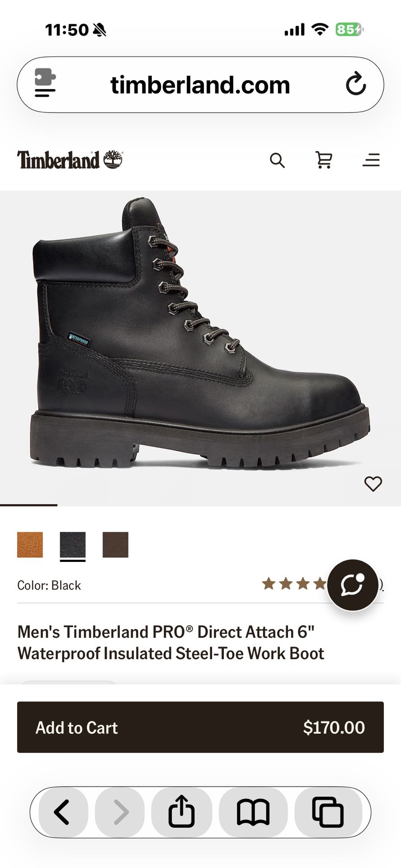
Task: Open browser page extensions menu icon
Action: point(45,83)
